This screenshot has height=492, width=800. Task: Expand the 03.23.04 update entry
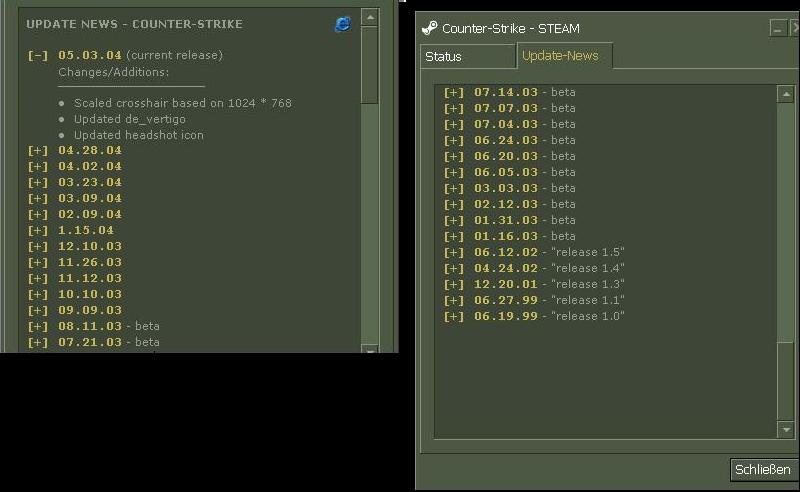tap(38, 183)
